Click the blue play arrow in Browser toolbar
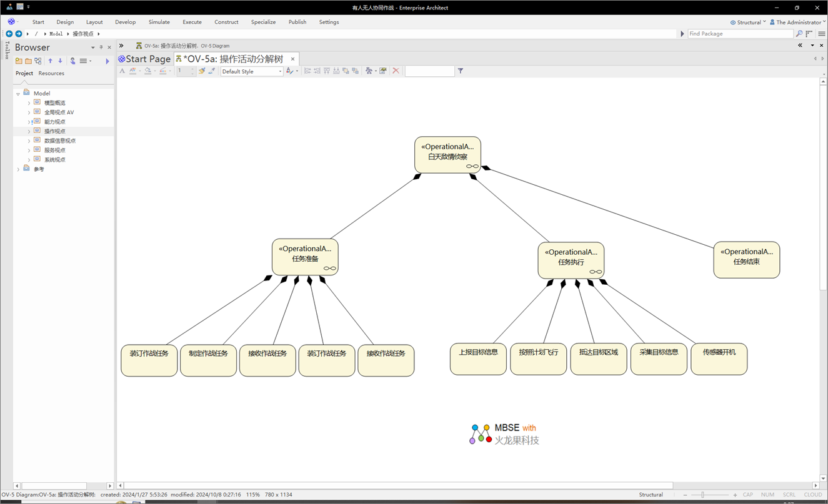The width and height of the screenshot is (828, 504). coord(107,61)
